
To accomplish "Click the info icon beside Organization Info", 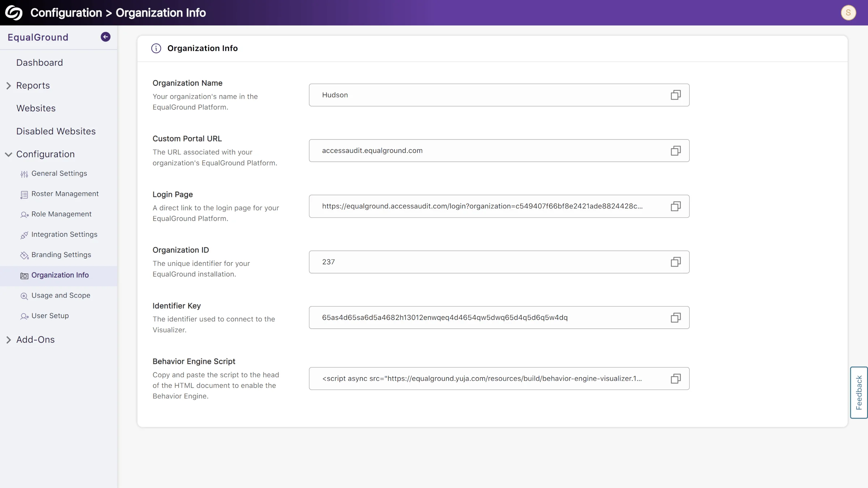I will click(x=156, y=48).
